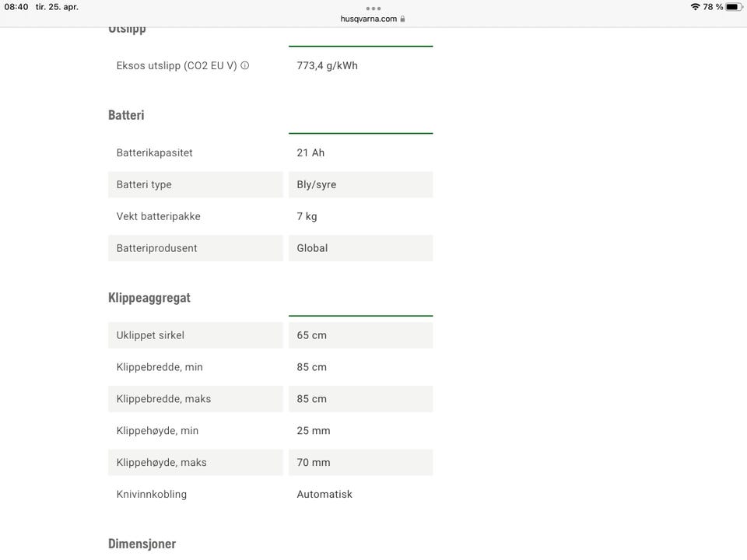747x560 pixels.
Task: Select the value 'Automatisk'
Action: 325,495
